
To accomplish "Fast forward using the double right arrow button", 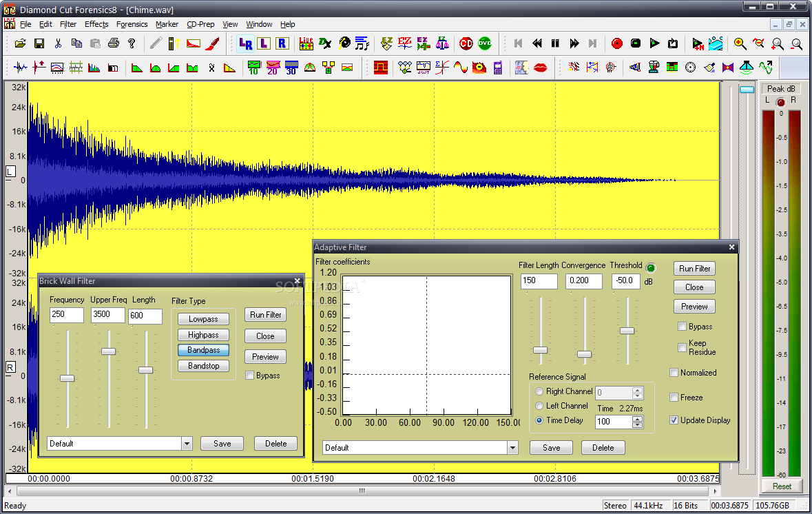I will (x=574, y=43).
